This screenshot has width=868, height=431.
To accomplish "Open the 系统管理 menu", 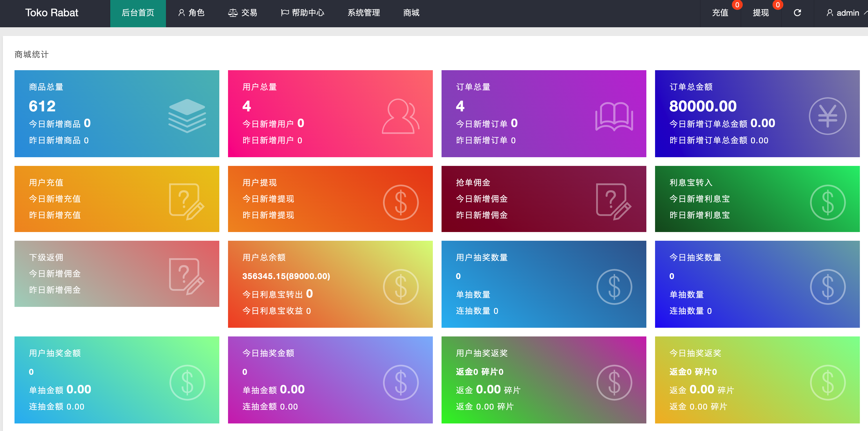I will coord(364,13).
